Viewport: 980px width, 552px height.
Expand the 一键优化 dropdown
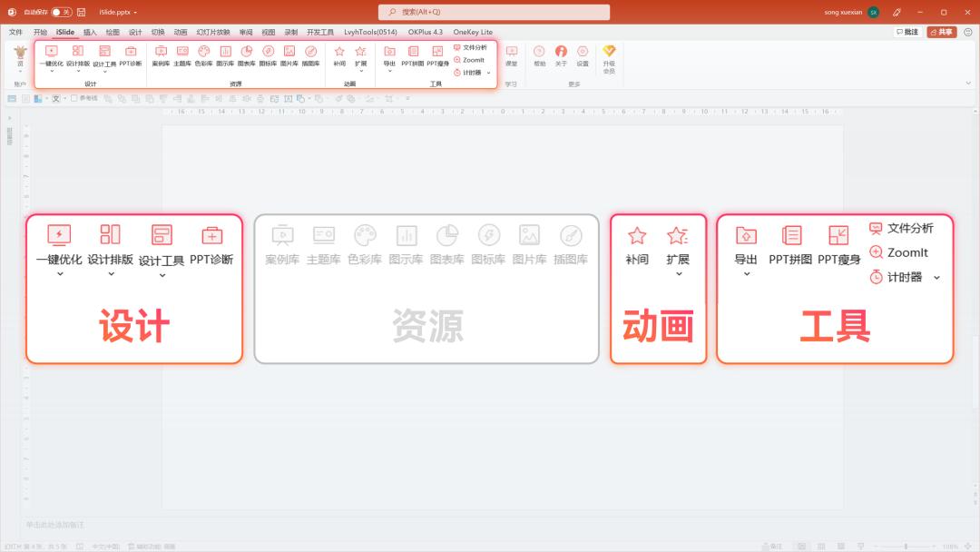pos(51,72)
